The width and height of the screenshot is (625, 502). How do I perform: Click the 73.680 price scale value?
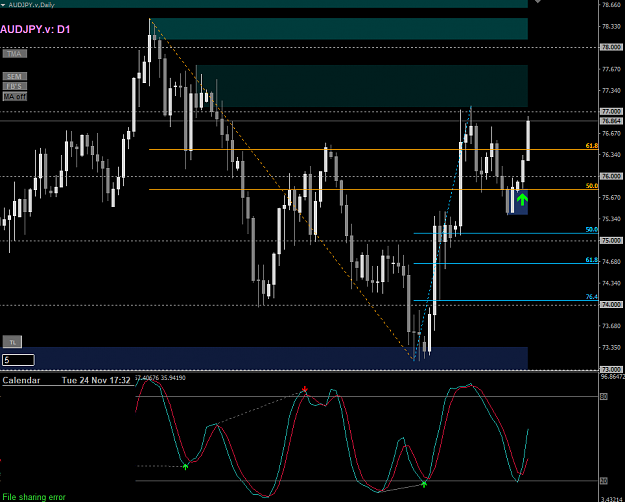point(611,326)
